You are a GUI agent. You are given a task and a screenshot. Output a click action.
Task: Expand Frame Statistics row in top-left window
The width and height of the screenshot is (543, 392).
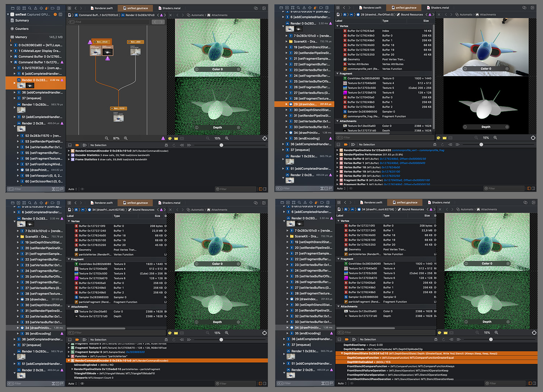pyautogui.click(x=69, y=159)
